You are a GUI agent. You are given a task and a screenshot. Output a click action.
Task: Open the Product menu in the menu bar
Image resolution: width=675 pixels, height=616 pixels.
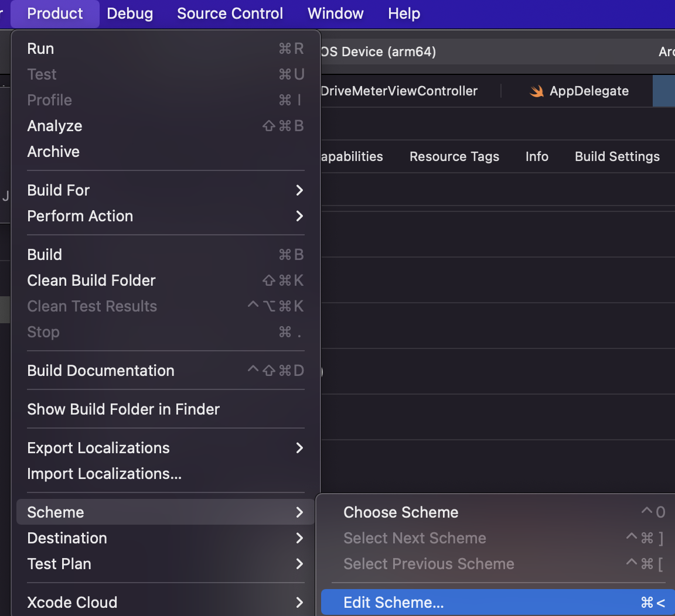pos(54,14)
